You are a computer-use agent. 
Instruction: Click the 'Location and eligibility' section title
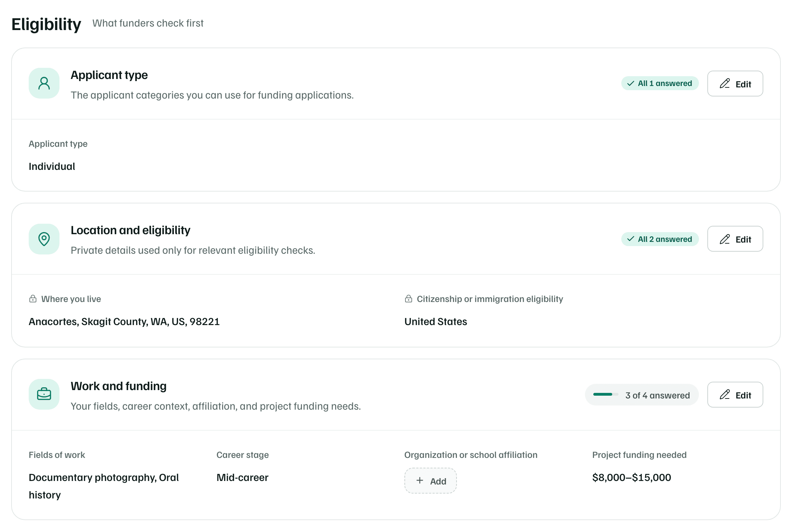point(130,230)
